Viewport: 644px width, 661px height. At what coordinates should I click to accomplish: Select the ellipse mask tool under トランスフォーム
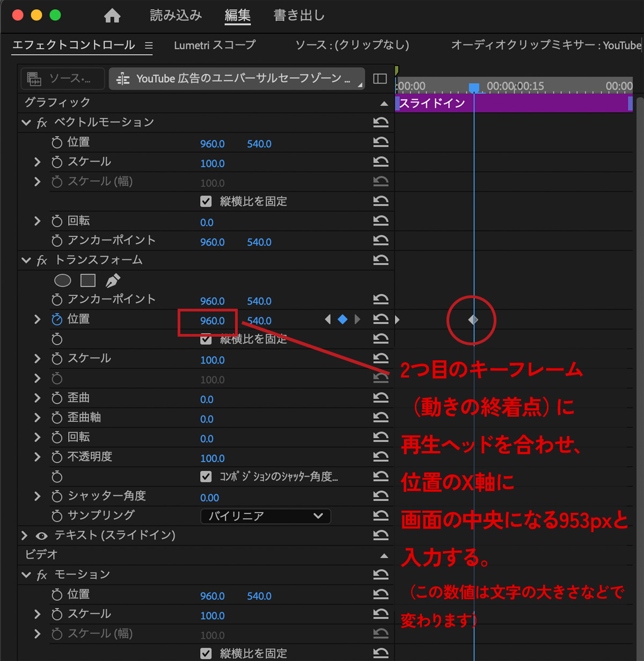tap(63, 280)
